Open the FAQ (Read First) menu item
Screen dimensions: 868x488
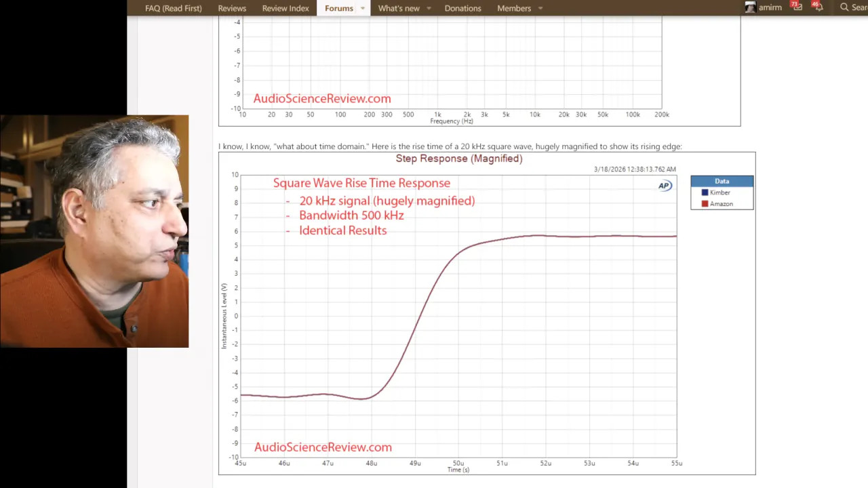point(173,8)
